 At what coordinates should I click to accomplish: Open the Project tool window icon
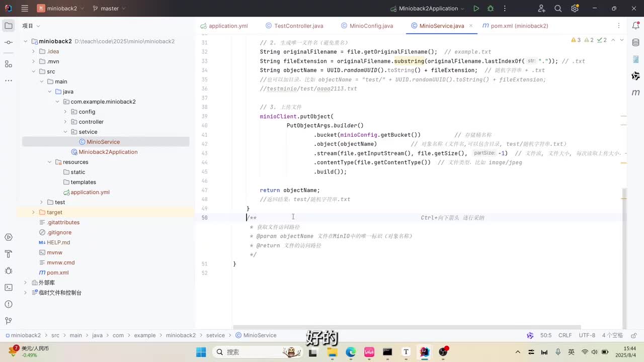pyautogui.click(x=8, y=26)
